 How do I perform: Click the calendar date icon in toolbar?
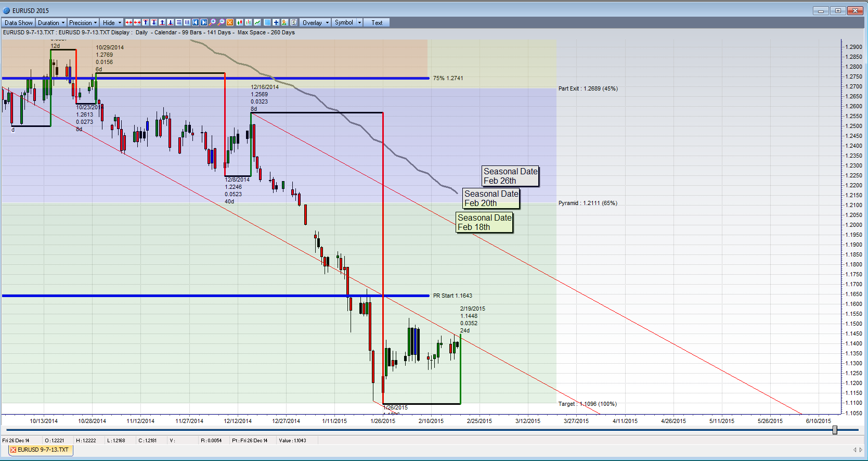pos(294,22)
